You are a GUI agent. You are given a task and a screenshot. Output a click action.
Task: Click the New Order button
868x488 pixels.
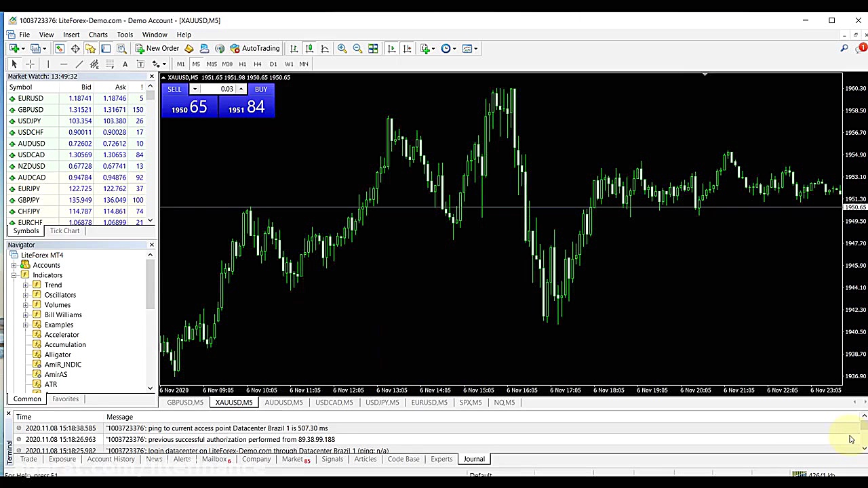coord(157,48)
